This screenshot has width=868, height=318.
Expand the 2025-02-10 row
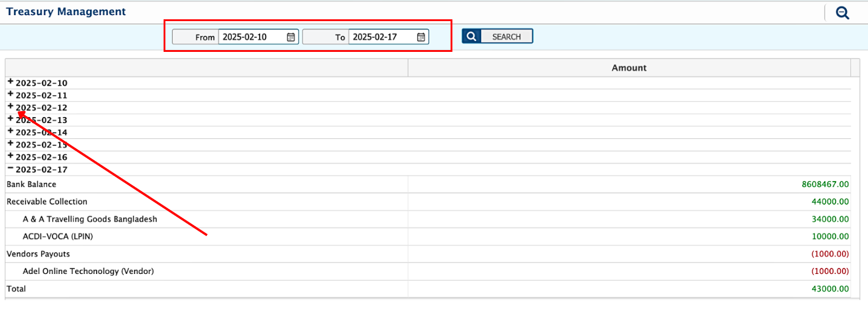pyautogui.click(x=10, y=81)
